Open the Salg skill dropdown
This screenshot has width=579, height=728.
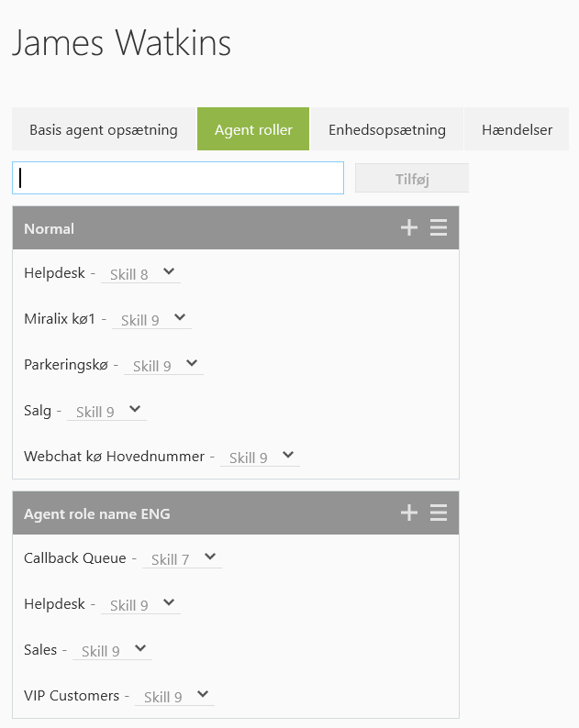click(106, 411)
